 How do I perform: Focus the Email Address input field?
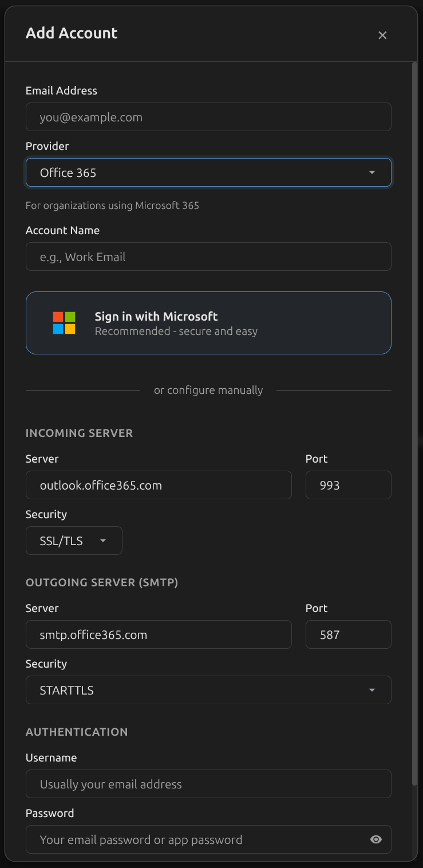(208, 116)
